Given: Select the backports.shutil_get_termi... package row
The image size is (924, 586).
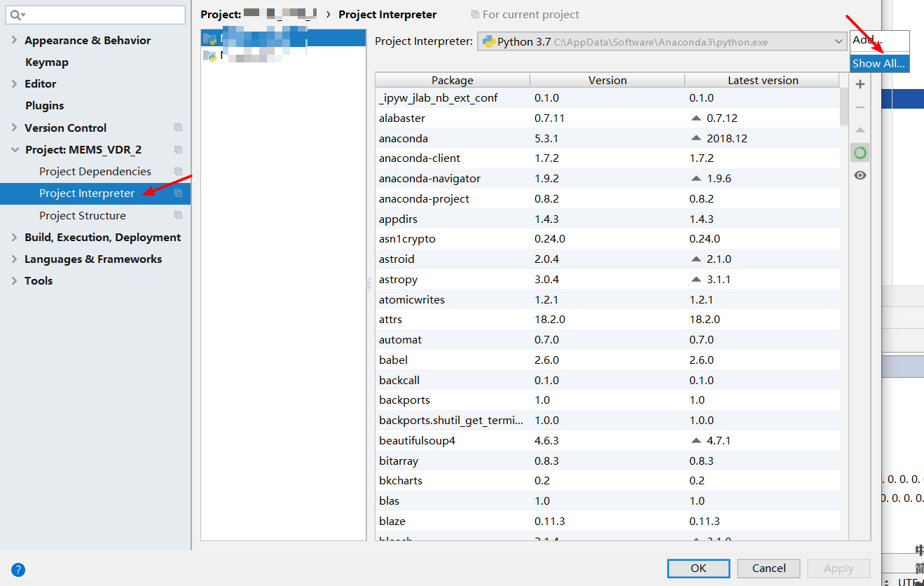Looking at the screenshot, I should click(x=607, y=420).
